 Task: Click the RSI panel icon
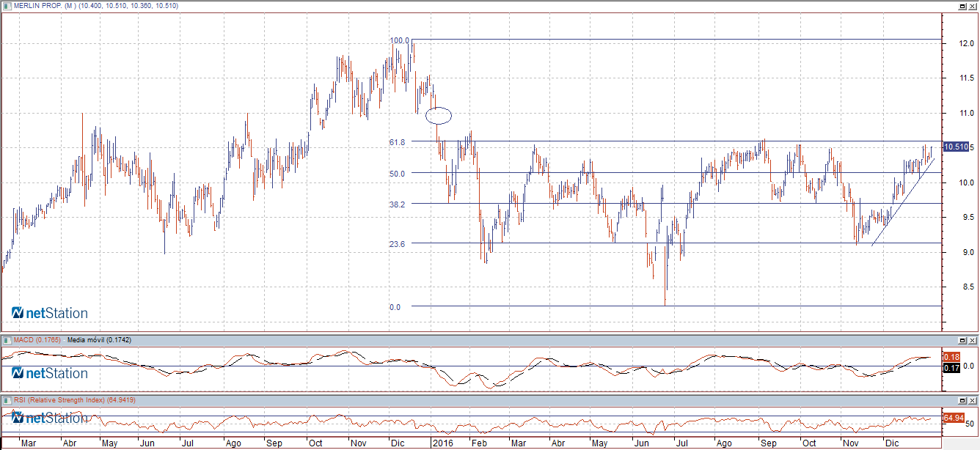[x=7, y=400]
